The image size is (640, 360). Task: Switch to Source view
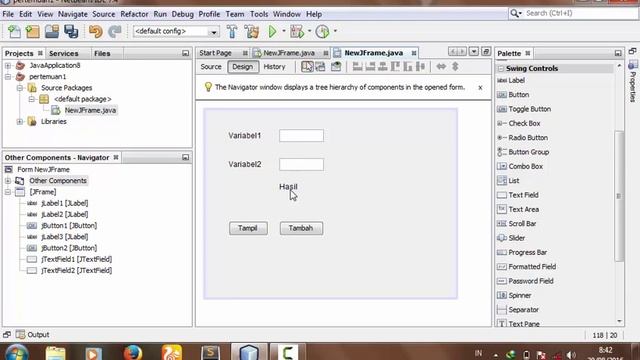211,67
